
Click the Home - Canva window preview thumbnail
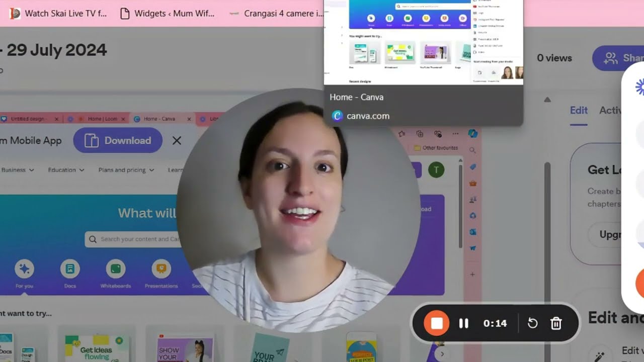[x=424, y=42]
